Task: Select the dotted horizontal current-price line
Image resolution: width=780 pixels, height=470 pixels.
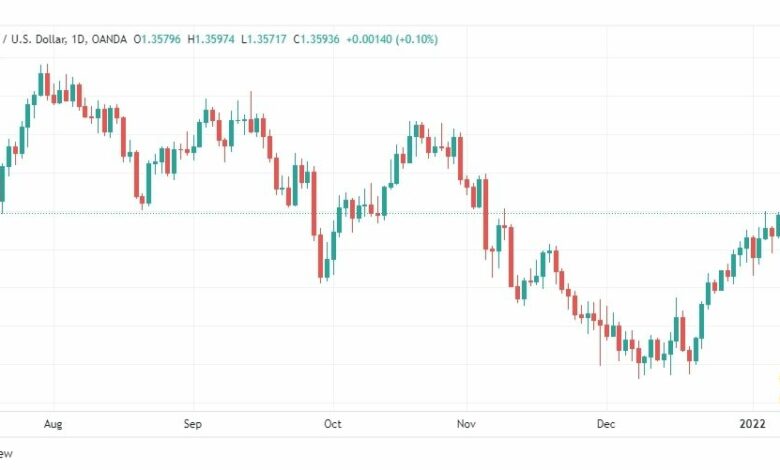Action: coord(390,213)
